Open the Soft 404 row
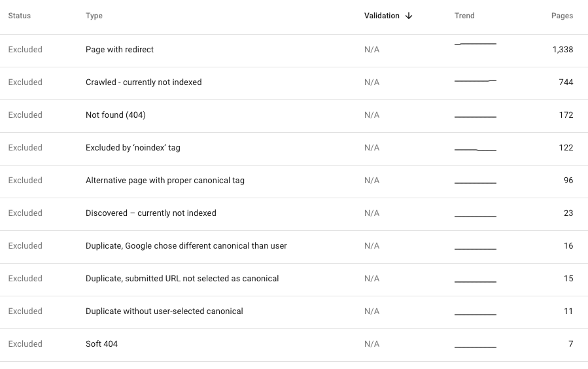Image resolution: width=588 pixels, height=369 pixels. (294, 345)
